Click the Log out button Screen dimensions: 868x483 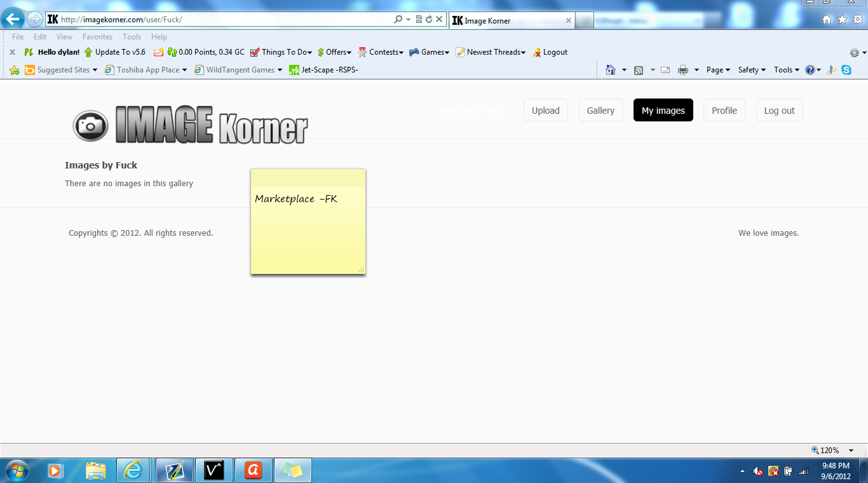coord(780,111)
